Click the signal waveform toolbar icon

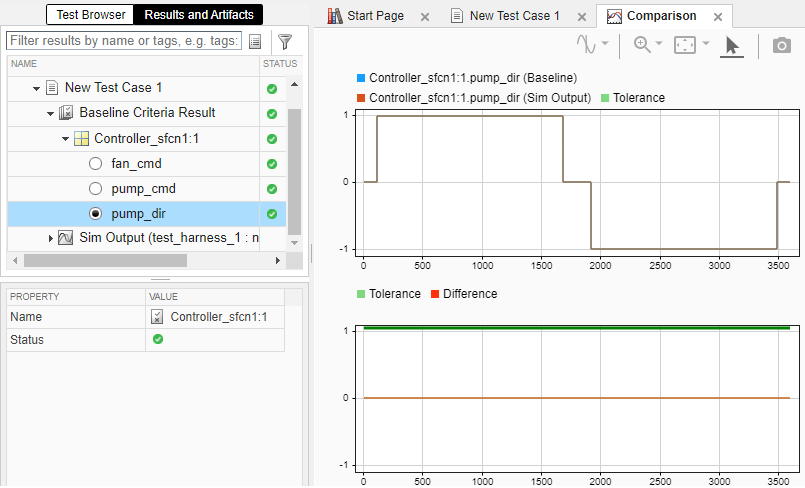pyautogui.click(x=587, y=45)
